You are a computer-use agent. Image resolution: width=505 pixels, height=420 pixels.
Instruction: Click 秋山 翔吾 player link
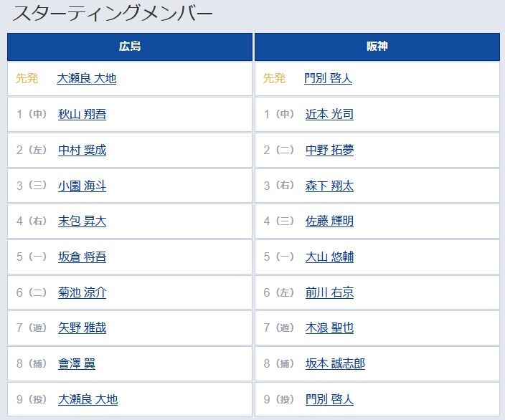(x=82, y=114)
